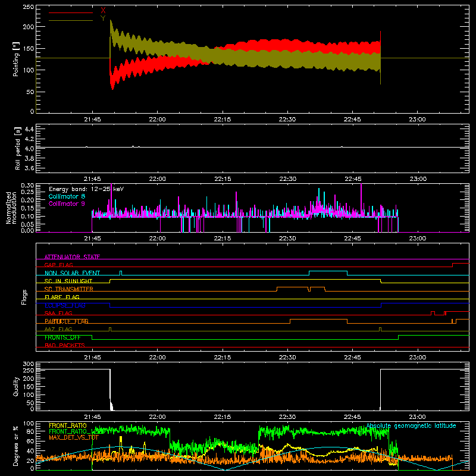Click the Degrees or % axis title
Viewport: 476px width, 476px height.
pos(16,446)
